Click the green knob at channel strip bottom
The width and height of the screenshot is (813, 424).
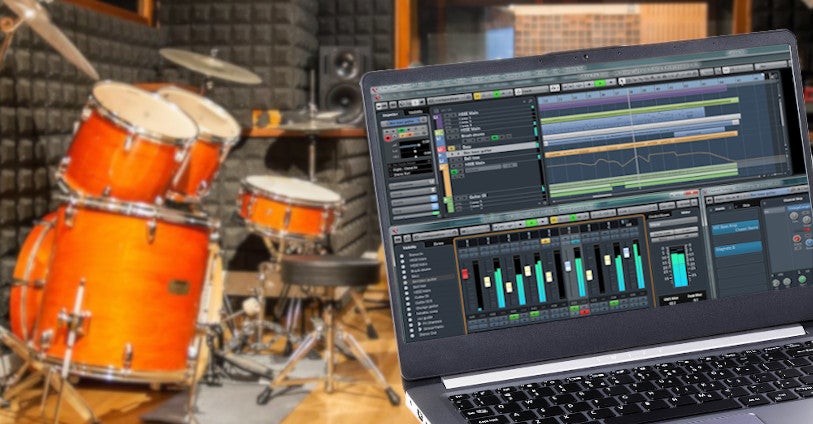[x=802, y=279]
